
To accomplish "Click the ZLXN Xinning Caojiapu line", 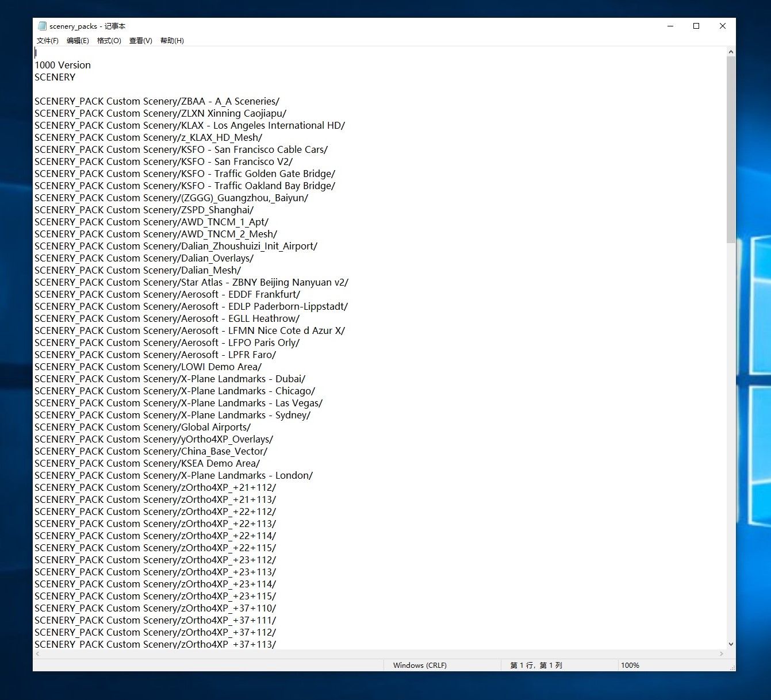I will tap(160, 113).
